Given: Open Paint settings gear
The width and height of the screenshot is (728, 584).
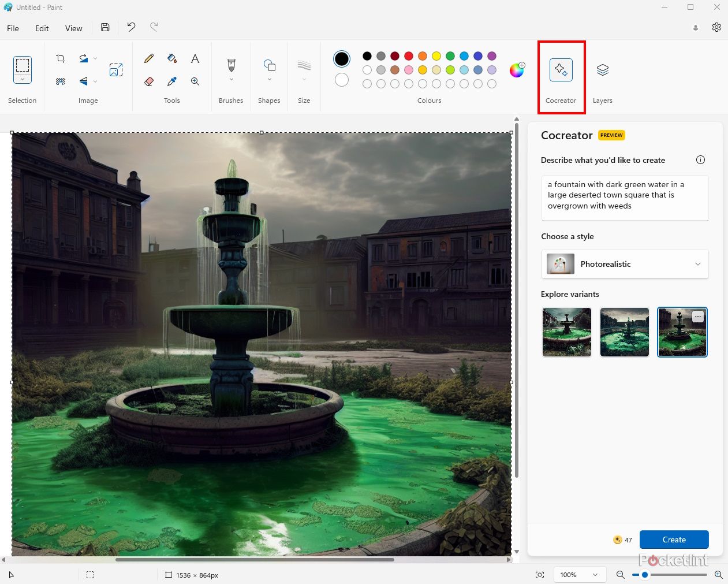Looking at the screenshot, I should coord(716,27).
